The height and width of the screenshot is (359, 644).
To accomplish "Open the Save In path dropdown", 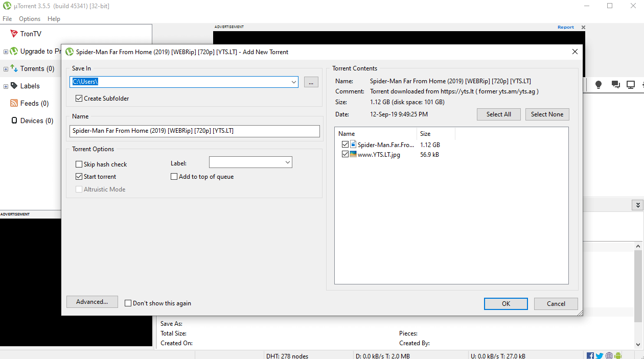I will [294, 82].
